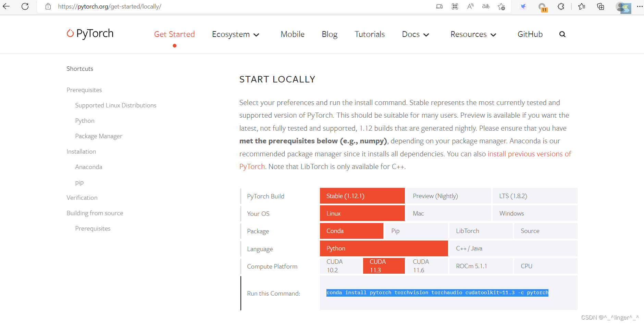Click the site lock icon in address bar

(x=48, y=6)
